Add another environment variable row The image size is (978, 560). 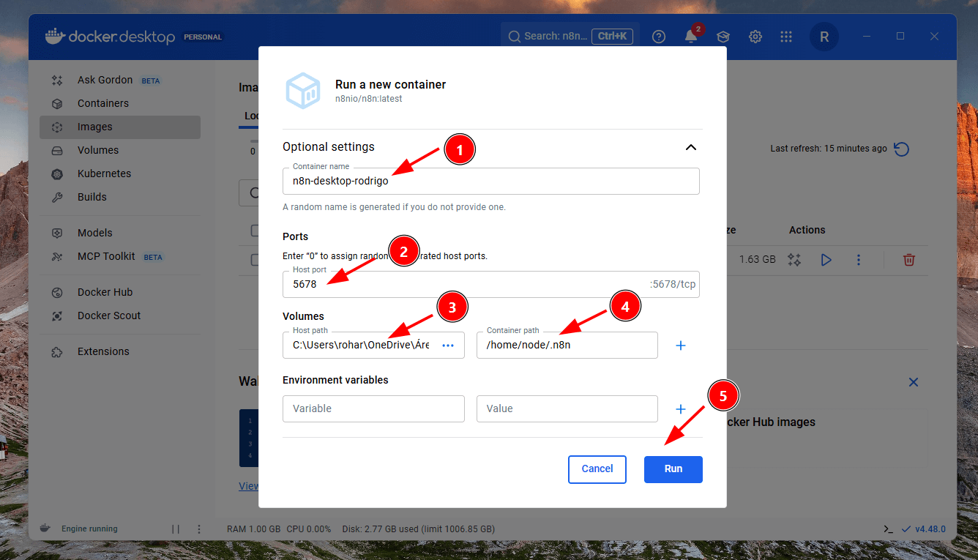point(680,409)
